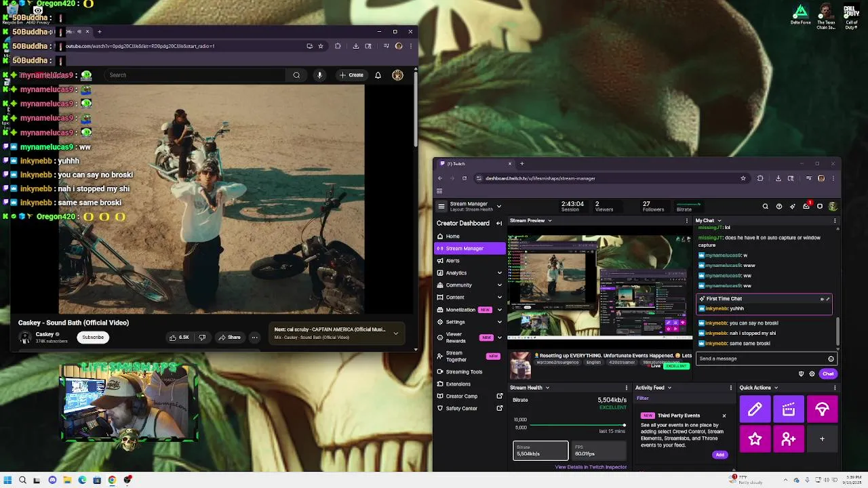Dismiss the Third Party Events card
Viewport: 868px width, 488px height.
[724, 415]
